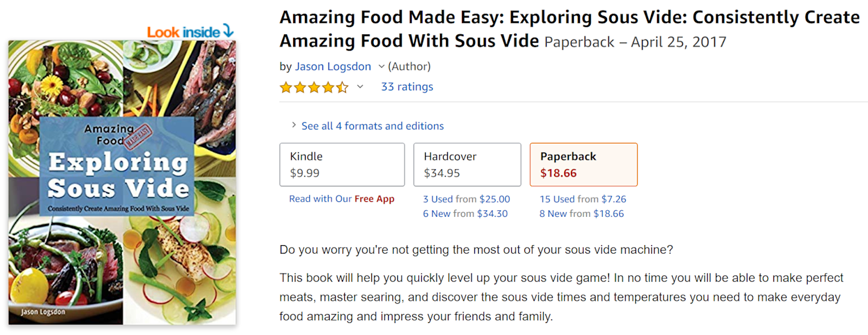Expand the author dropdown chevron next to Jason Logsdon

[381, 66]
